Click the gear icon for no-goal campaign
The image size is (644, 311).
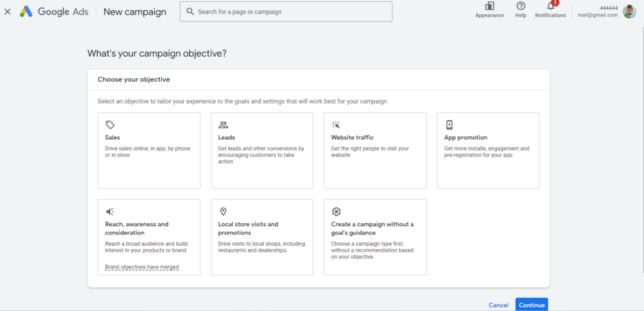(x=336, y=212)
